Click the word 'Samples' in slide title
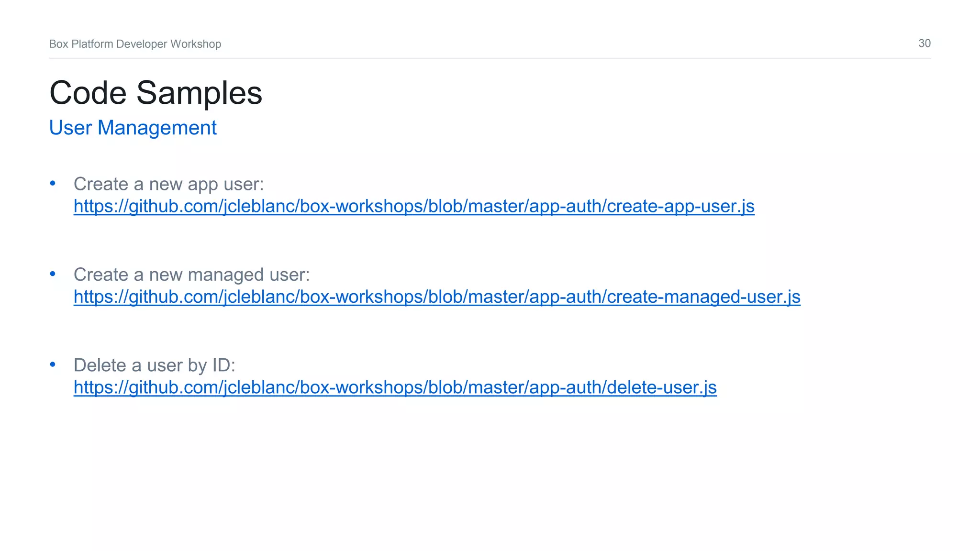 coord(199,94)
